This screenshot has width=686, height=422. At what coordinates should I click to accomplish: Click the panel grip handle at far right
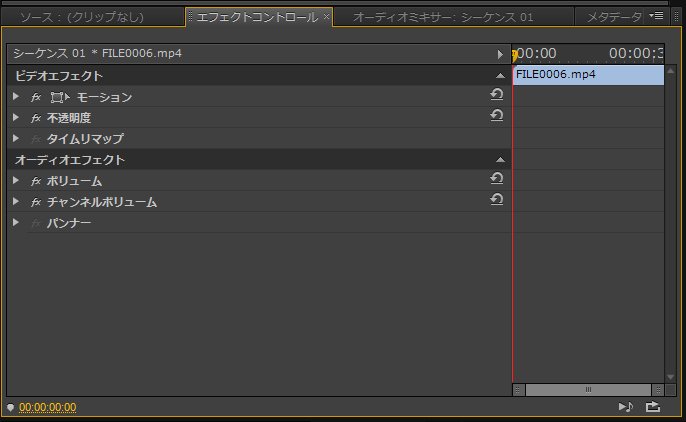(x=676, y=16)
